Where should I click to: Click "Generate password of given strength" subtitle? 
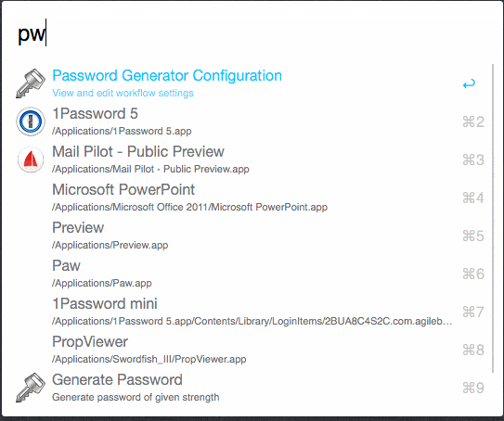coord(136,397)
